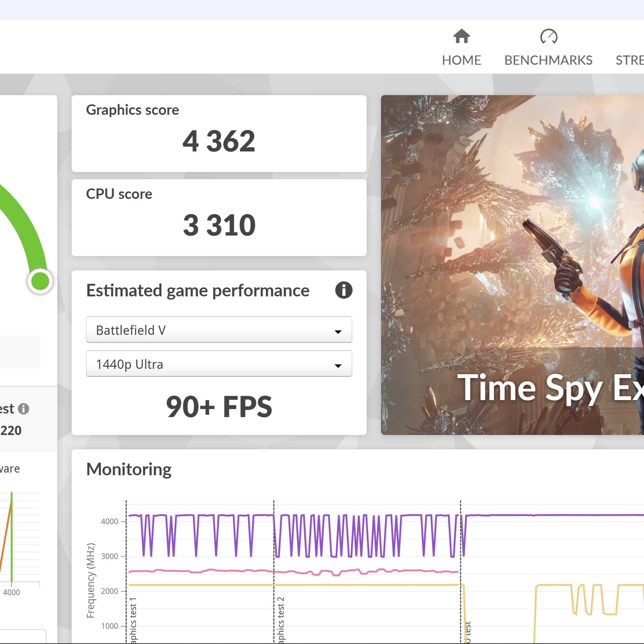Click the Battlefield V dropdown arrow
Viewport: 644px width, 644px height.
[x=338, y=332]
